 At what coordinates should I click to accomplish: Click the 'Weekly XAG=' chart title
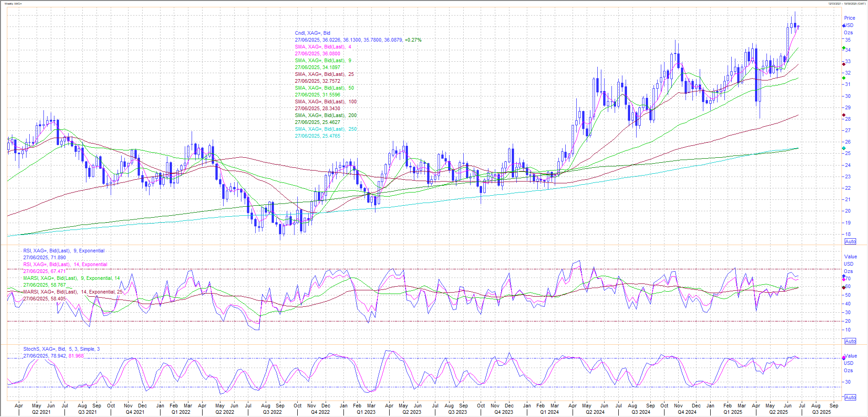[13, 4]
